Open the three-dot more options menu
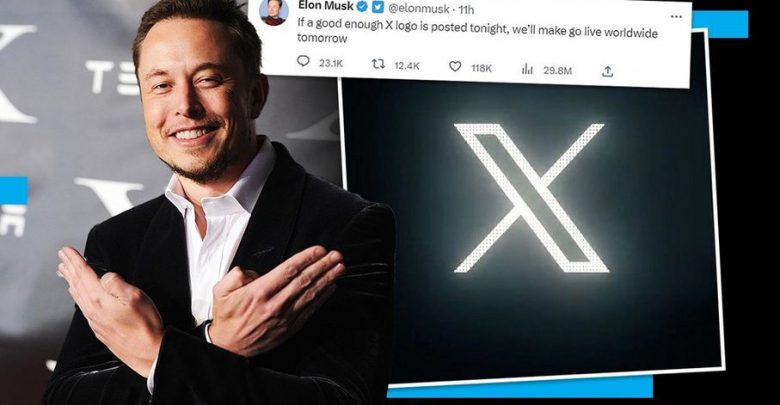 pyautogui.click(x=676, y=17)
